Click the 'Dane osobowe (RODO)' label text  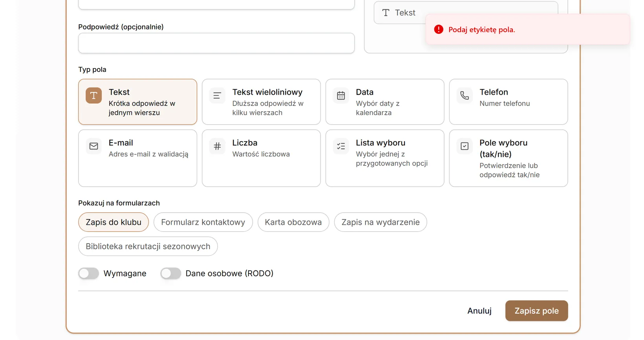pos(229,274)
